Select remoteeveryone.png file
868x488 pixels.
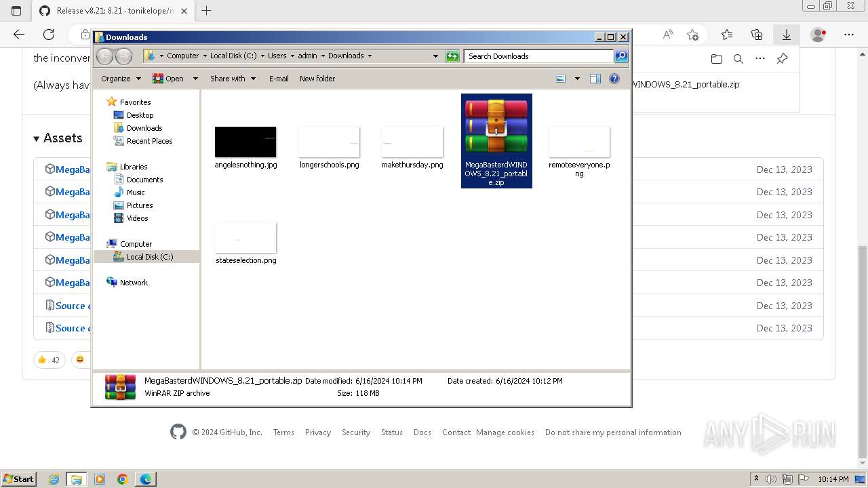[579, 152]
